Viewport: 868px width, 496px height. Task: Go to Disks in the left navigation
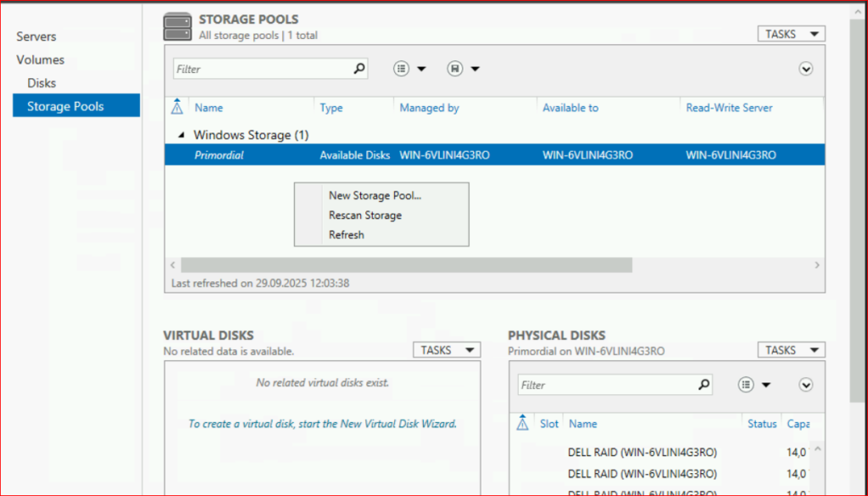click(42, 83)
